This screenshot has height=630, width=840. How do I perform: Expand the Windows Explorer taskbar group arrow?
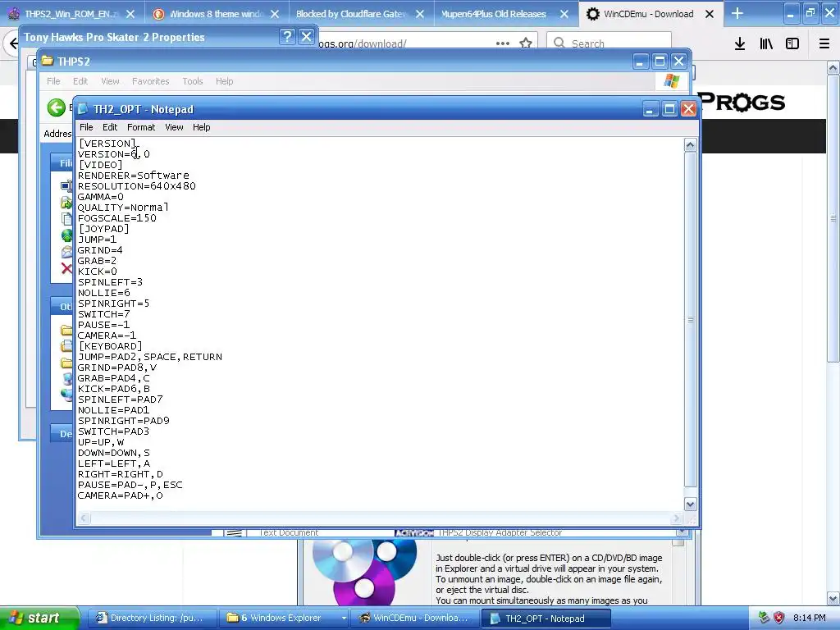click(x=344, y=619)
